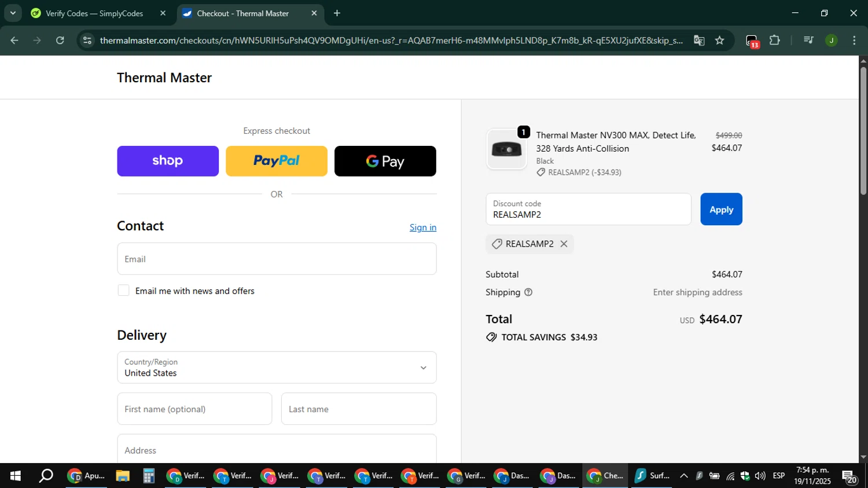Open the notification center icon
The image size is (868, 488).
pos(849,476)
